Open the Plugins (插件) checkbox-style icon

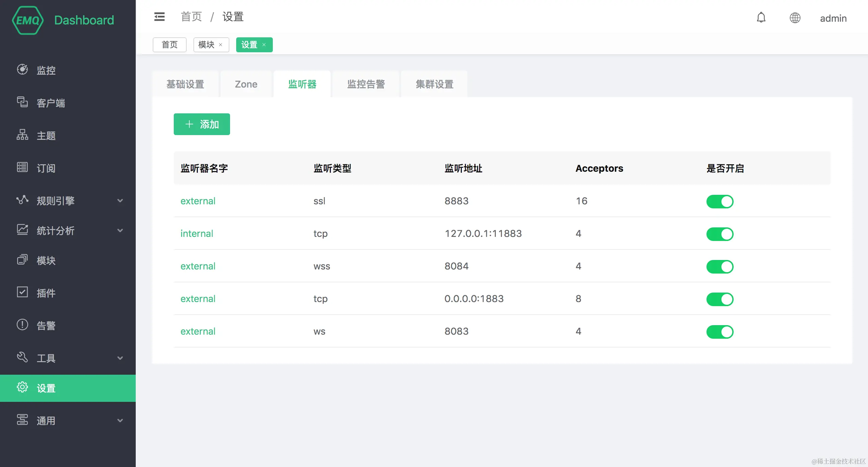[x=22, y=292]
